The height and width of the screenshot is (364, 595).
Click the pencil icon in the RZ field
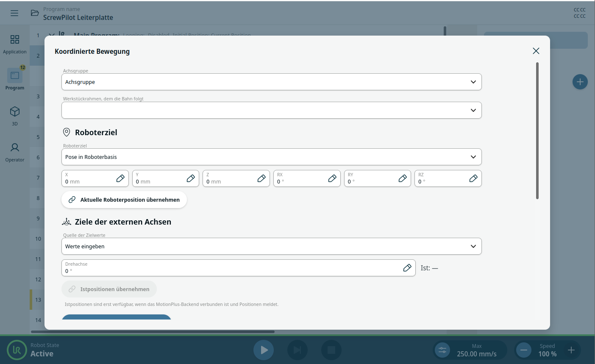[x=473, y=178]
